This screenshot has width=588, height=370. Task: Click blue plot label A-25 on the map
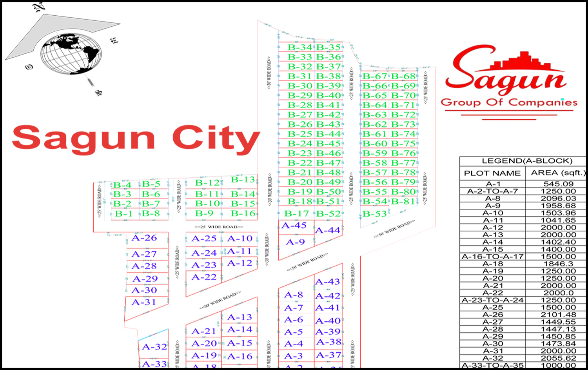point(204,239)
